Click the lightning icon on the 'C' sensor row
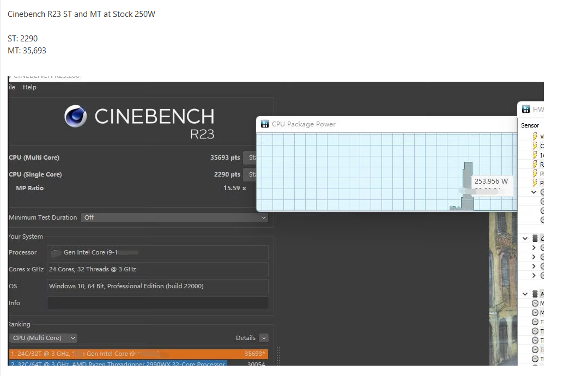The image size is (588, 376). (x=535, y=145)
